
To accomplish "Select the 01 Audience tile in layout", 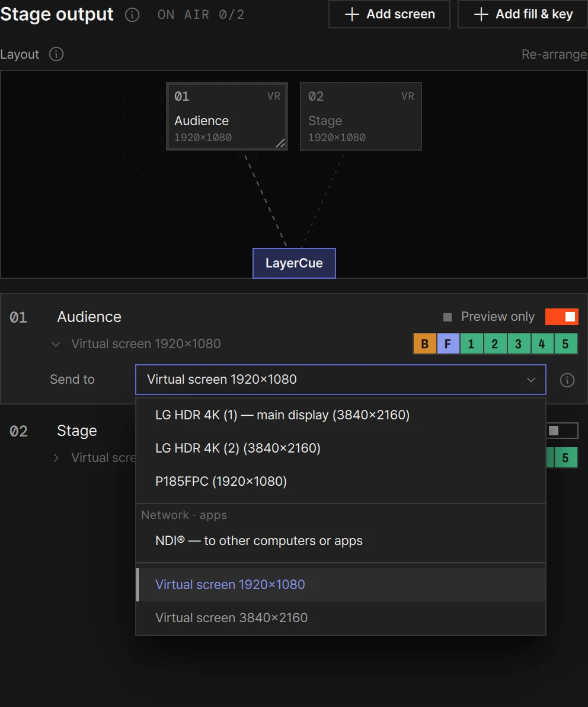I will tap(227, 116).
